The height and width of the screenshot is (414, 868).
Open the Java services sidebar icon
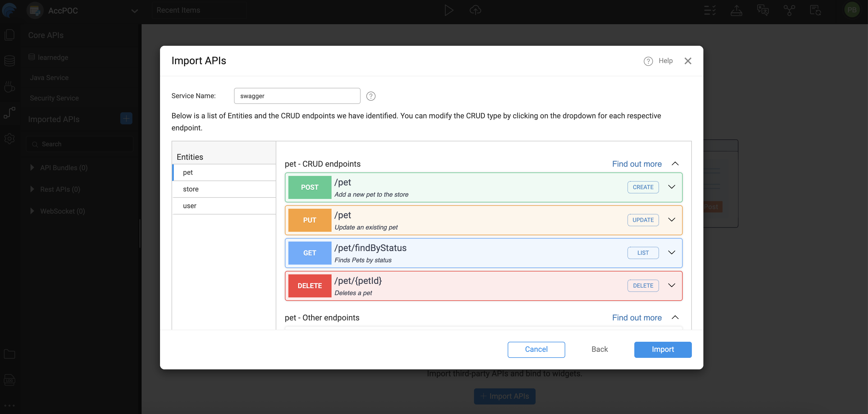9,87
